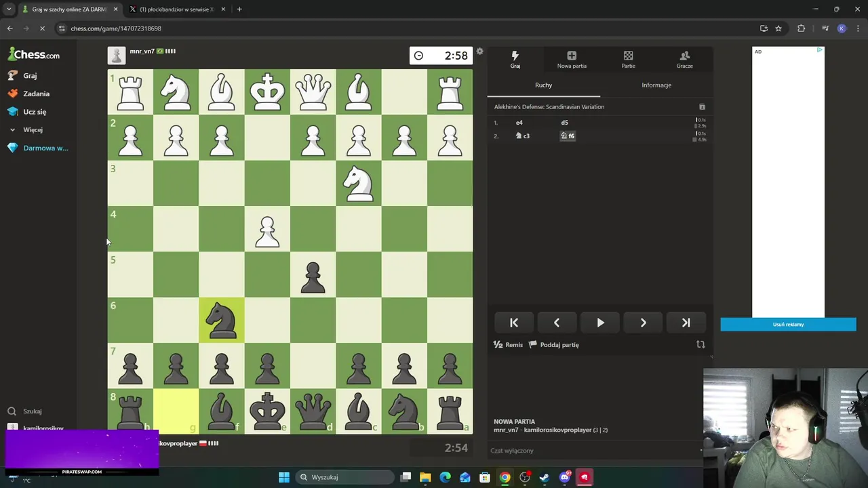
Task: Resign with Poddaj partię
Action: (x=554, y=344)
